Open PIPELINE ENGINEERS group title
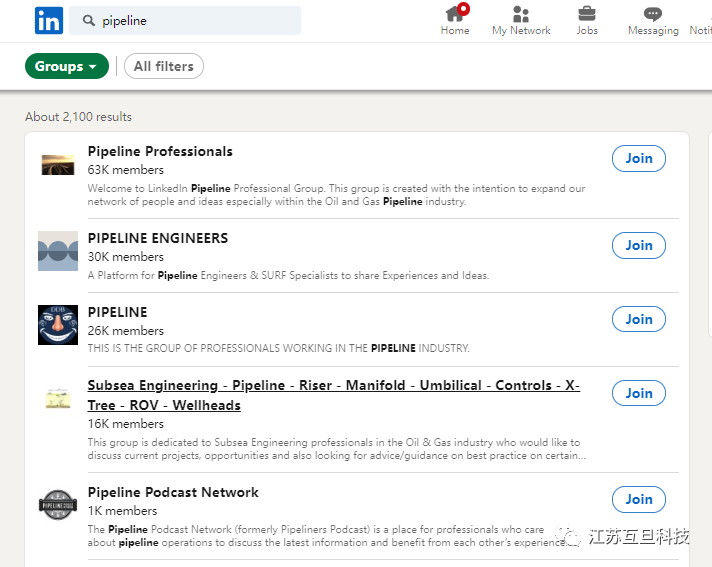 [158, 238]
